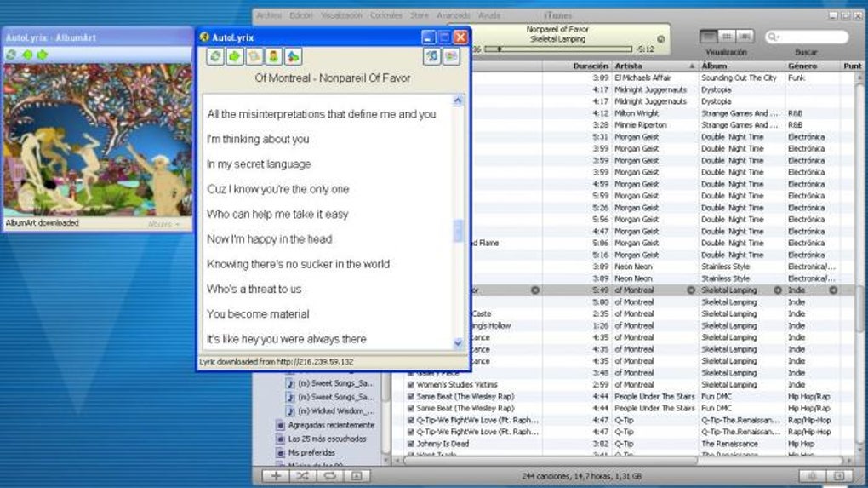Switch iTunes to Cover Flow view

click(x=745, y=37)
